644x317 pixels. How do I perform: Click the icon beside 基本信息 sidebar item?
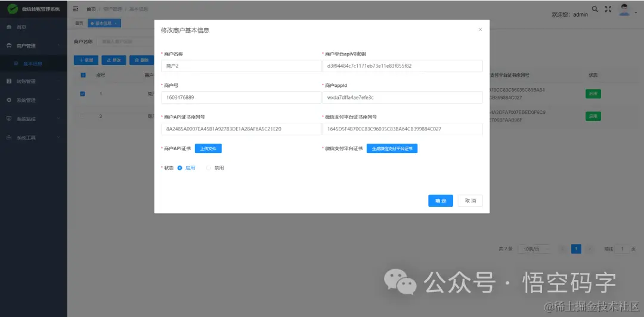pos(16,64)
